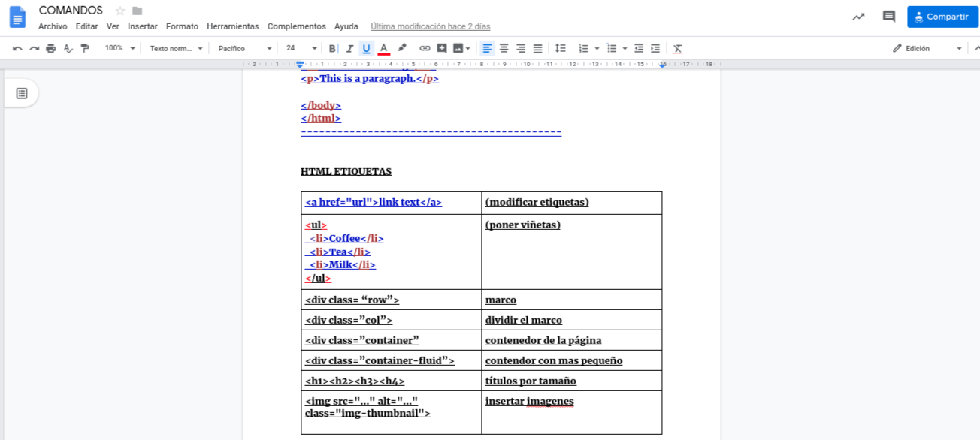
Task: Open comment history speech bubble icon
Action: pyautogui.click(x=888, y=17)
